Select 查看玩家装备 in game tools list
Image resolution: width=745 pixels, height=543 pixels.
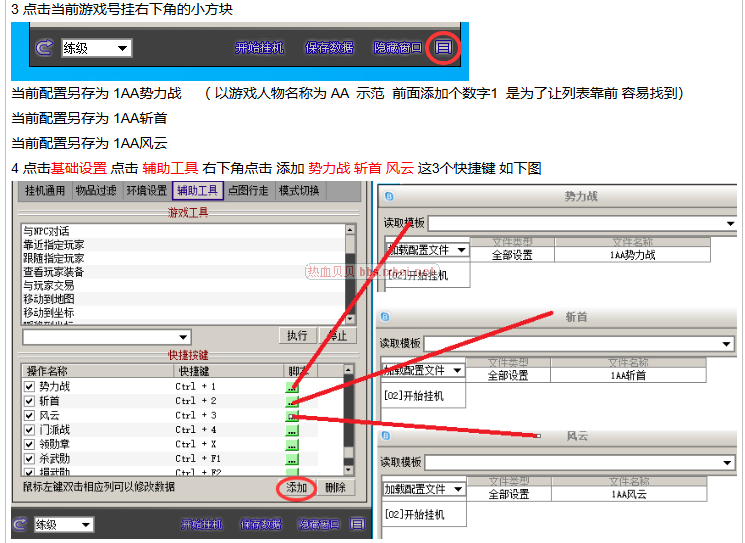click(x=55, y=271)
